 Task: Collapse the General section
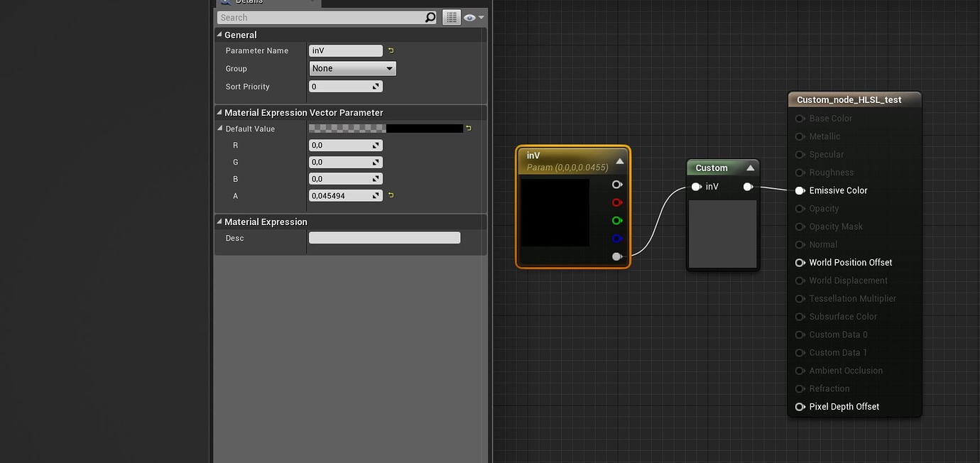[x=219, y=34]
